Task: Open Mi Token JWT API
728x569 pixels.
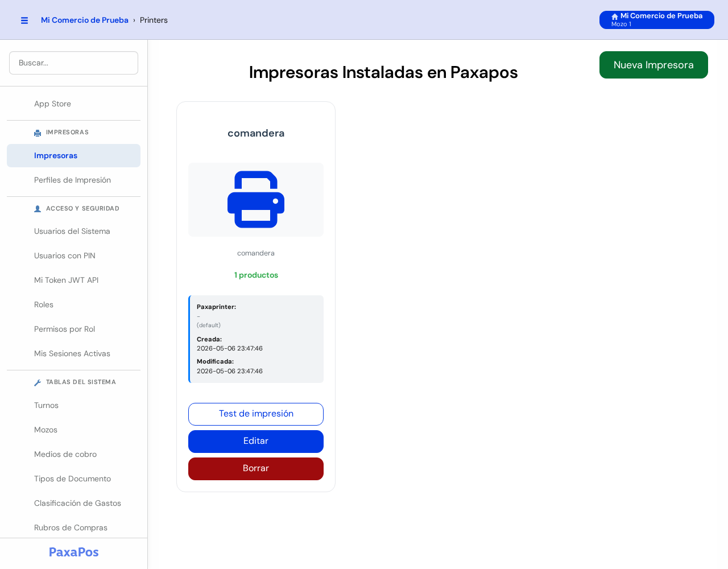Action: point(73,280)
